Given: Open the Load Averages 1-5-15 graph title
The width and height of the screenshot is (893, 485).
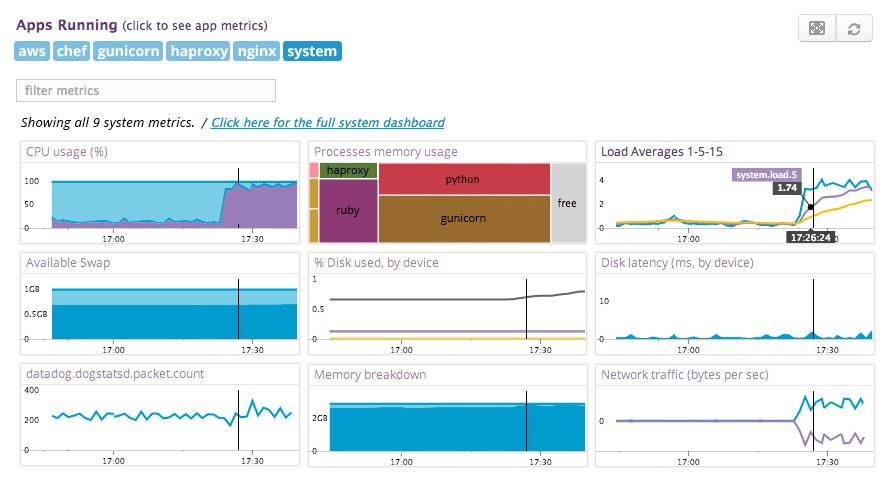Looking at the screenshot, I should coord(661,152).
